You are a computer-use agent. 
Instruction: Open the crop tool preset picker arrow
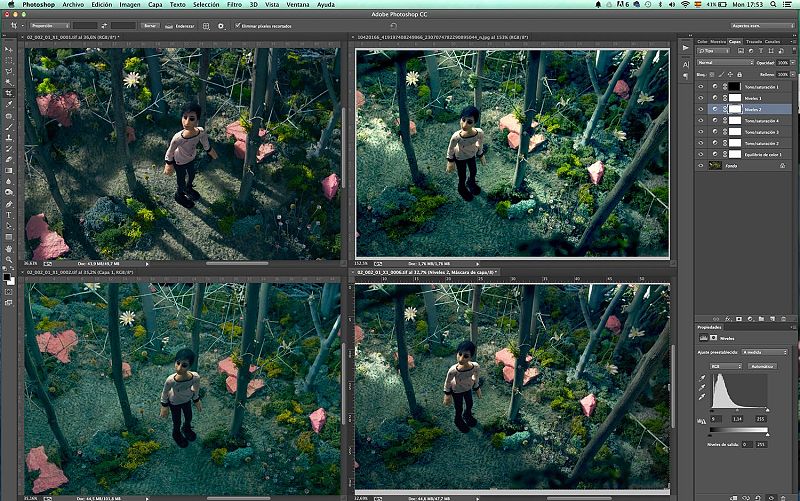click(x=22, y=26)
